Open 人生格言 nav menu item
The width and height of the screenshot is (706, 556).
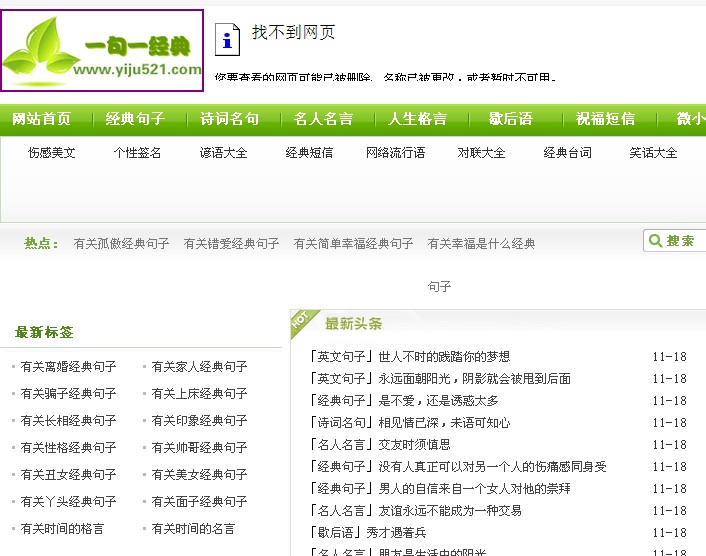click(x=417, y=119)
